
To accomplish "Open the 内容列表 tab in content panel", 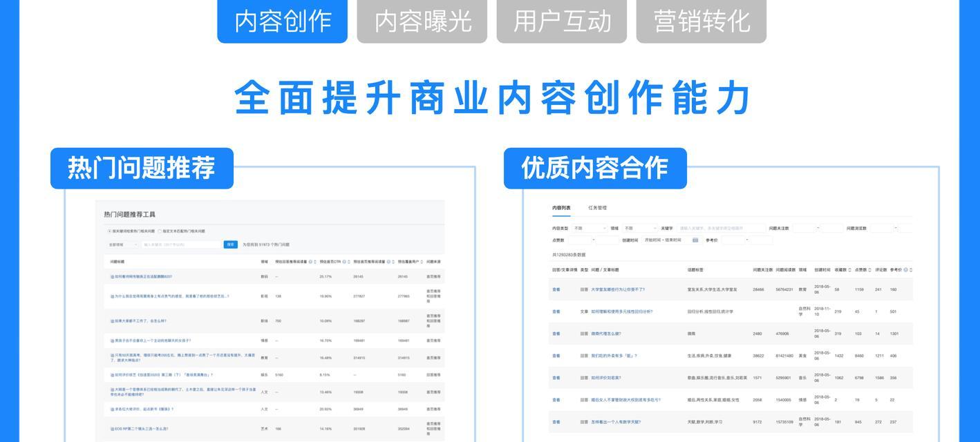I will tap(561, 208).
